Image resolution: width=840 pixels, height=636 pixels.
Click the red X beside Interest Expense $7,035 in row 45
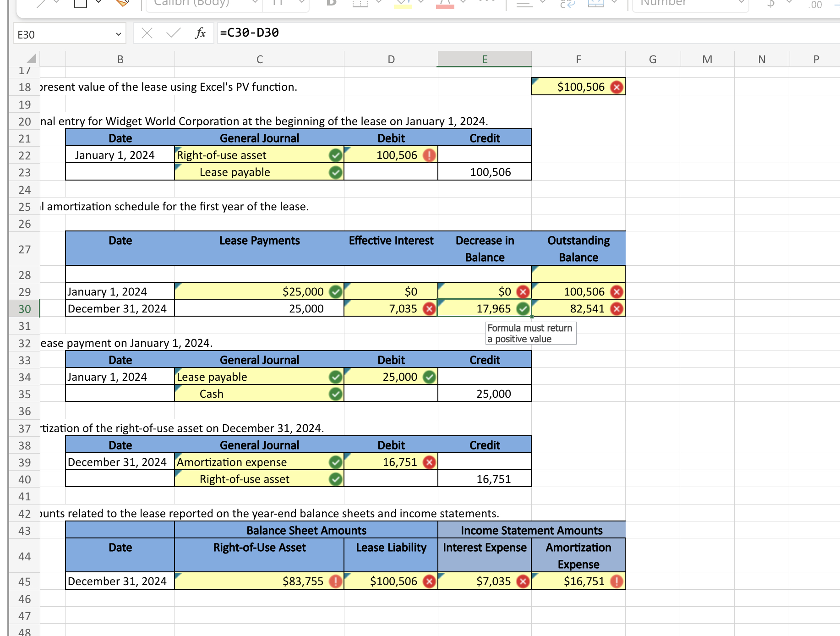[523, 581]
